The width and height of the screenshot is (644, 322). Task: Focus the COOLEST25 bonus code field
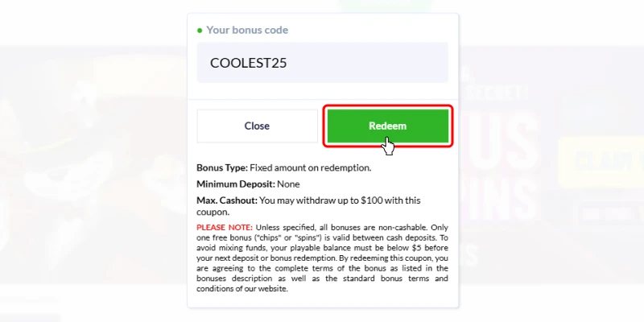click(x=323, y=63)
